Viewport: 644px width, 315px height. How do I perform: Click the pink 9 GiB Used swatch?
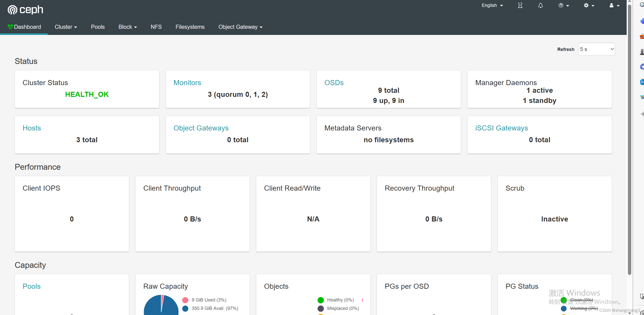click(x=185, y=300)
